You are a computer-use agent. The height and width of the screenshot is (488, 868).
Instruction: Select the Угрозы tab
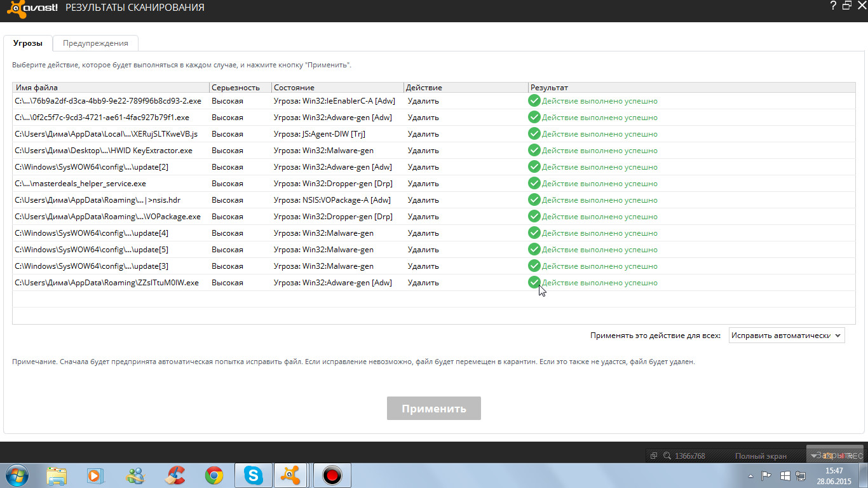[x=28, y=43]
